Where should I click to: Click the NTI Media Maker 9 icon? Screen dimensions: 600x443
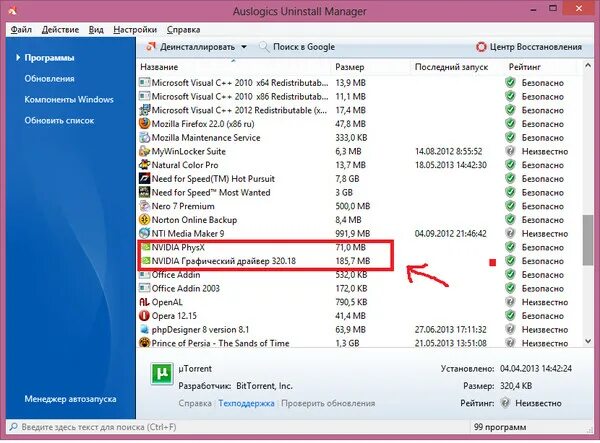coord(144,233)
